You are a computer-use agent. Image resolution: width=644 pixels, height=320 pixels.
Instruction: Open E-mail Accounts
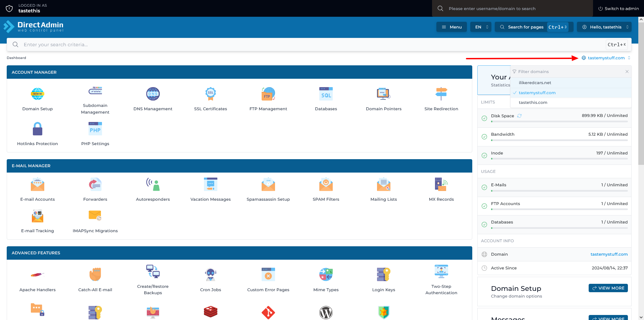coord(37,185)
